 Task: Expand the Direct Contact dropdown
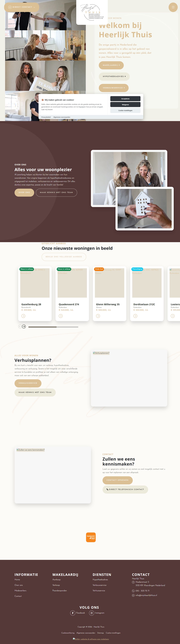[x=22, y=7]
